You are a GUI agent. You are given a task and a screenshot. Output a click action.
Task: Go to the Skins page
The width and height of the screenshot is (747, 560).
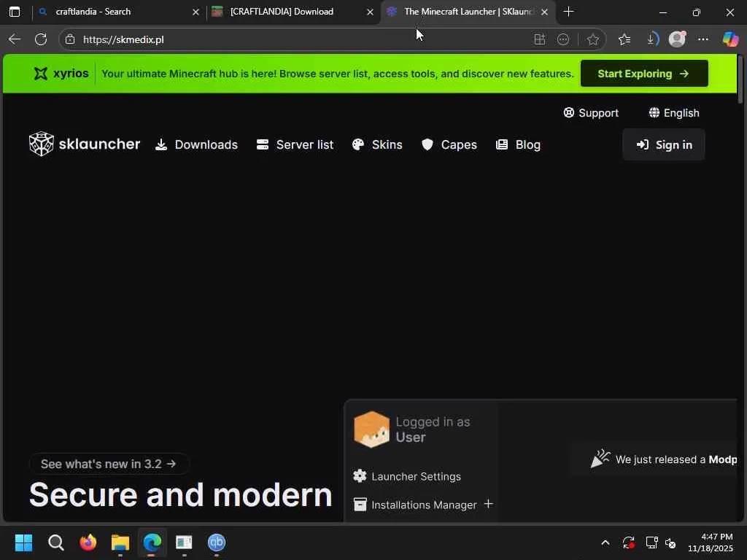pos(377,145)
